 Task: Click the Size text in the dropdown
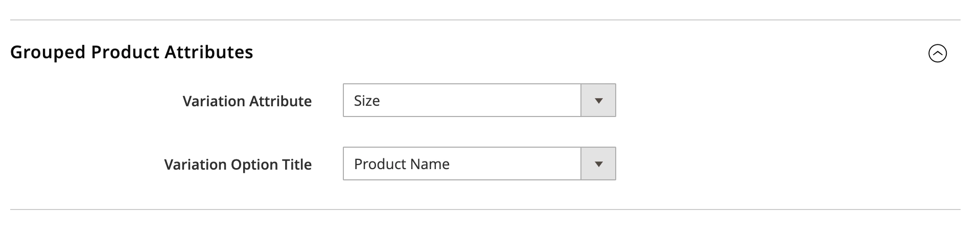pos(367,101)
